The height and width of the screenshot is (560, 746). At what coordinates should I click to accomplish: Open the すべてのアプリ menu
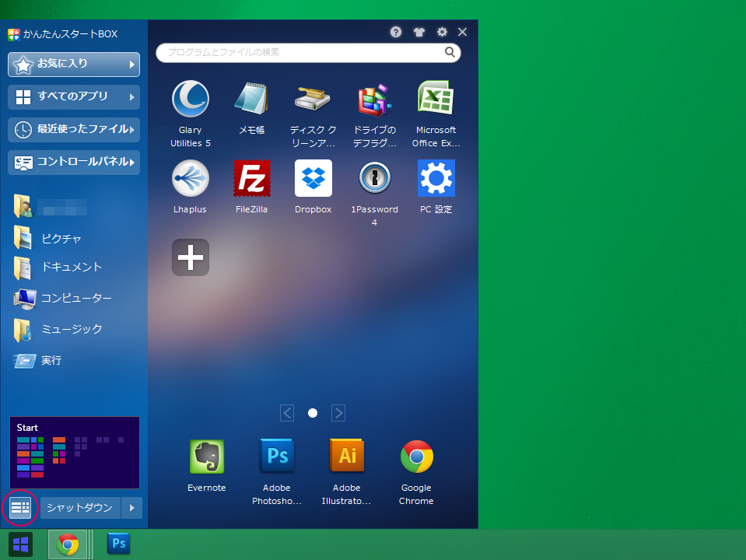point(74,97)
